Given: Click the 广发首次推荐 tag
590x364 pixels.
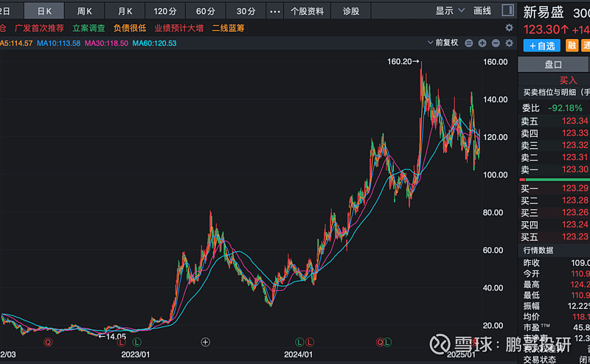Looking at the screenshot, I should point(39,28).
